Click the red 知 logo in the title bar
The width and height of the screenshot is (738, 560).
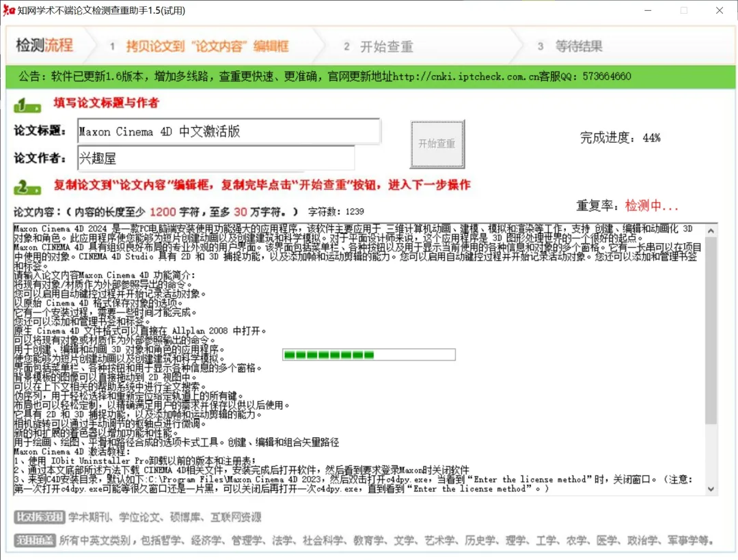click(11, 10)
